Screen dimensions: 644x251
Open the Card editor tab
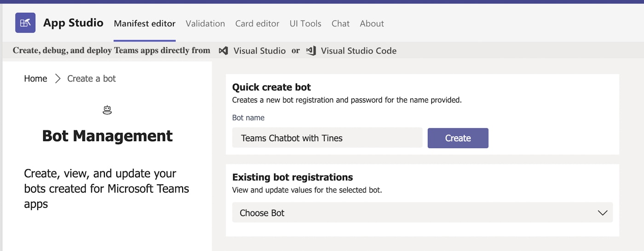257,23
